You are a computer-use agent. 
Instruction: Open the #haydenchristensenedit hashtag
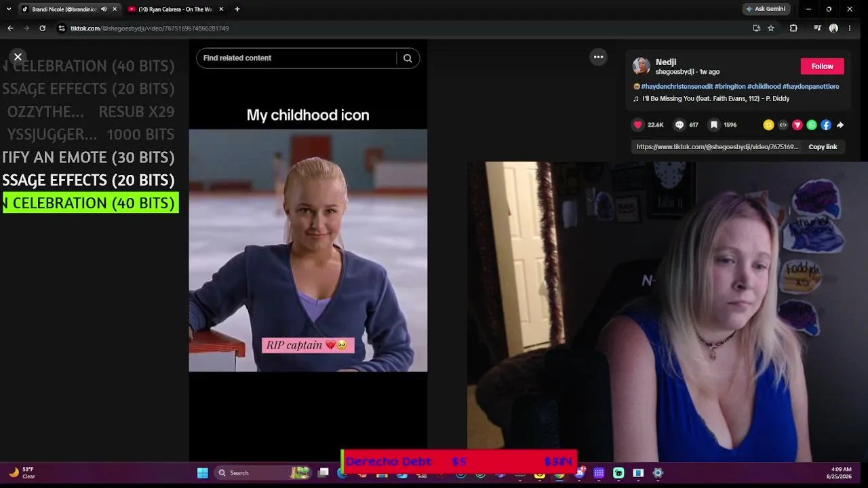pos(676,87)
